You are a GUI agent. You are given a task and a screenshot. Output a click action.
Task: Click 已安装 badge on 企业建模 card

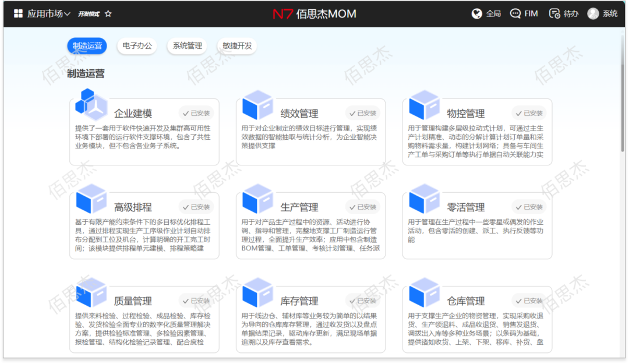(x=196, y=114)
